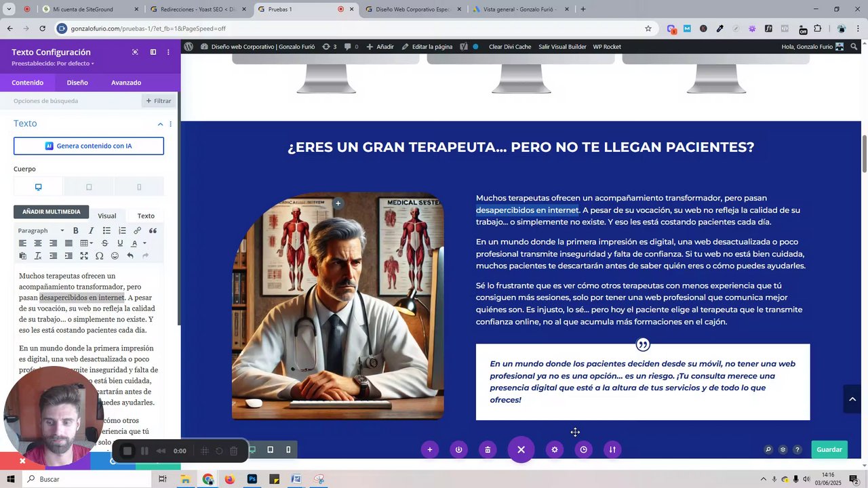Open the Paragraph format dropdown
This screenshot has width=868, height=488.
pyautogui.click(x=41, y=230)
